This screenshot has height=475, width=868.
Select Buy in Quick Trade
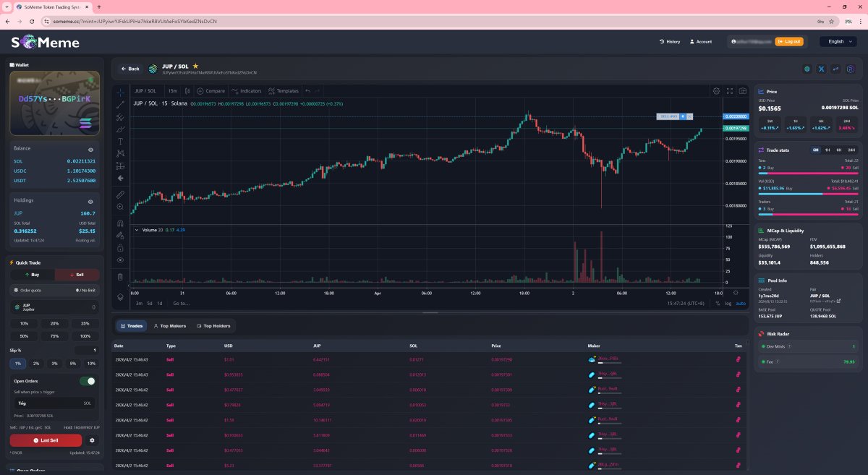(x=32, y=275)
